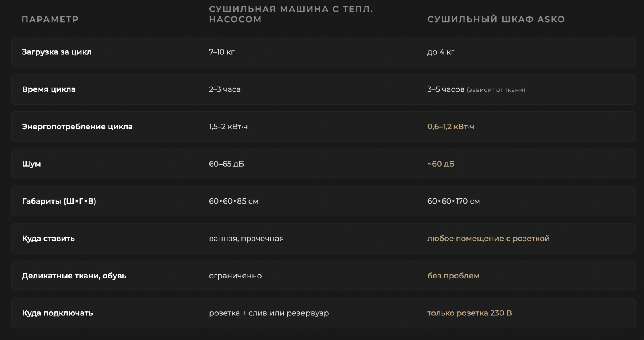The height and width of the screenshot is (340, 644).
Task: Click the 60×60×170 см dimensions value
Action: click(454, 201)
